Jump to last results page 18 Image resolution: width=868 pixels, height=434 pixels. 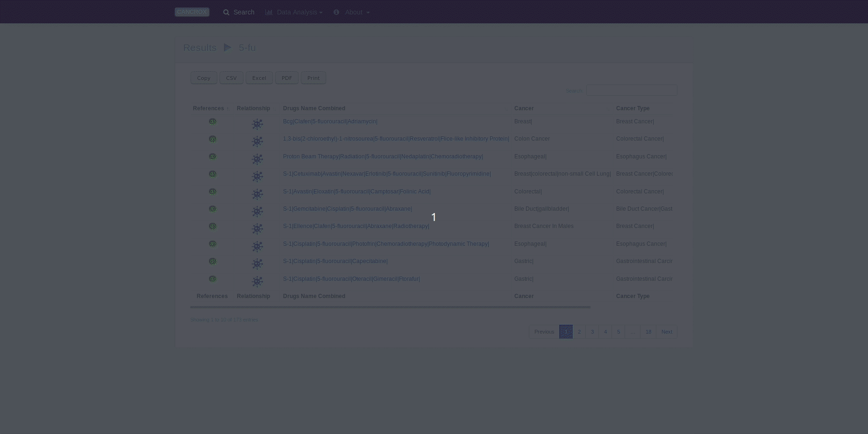coord(648,332)
